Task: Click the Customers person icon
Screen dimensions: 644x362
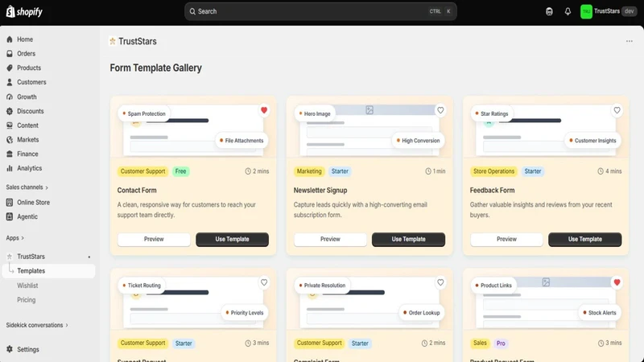Action: click(x=10, y=83)
